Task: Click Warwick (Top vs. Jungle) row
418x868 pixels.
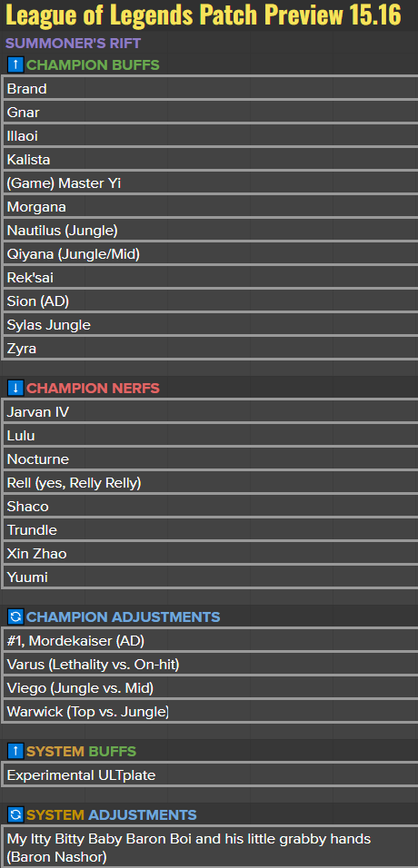Action: 210,711
